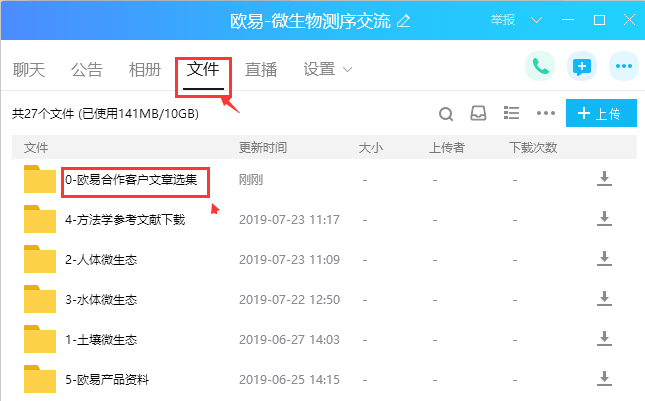Click date 2019-07-23 11:09
Viewport: 645px width, 401px height.
290,260
